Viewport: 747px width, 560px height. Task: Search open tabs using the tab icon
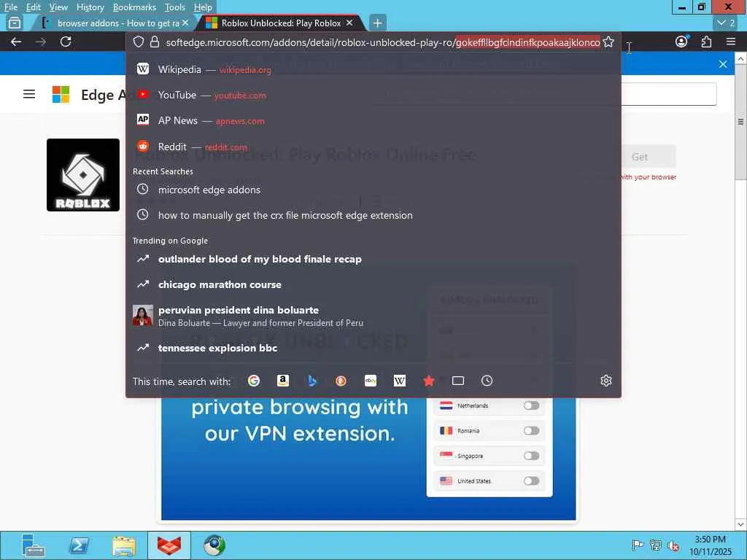[458, 381]
